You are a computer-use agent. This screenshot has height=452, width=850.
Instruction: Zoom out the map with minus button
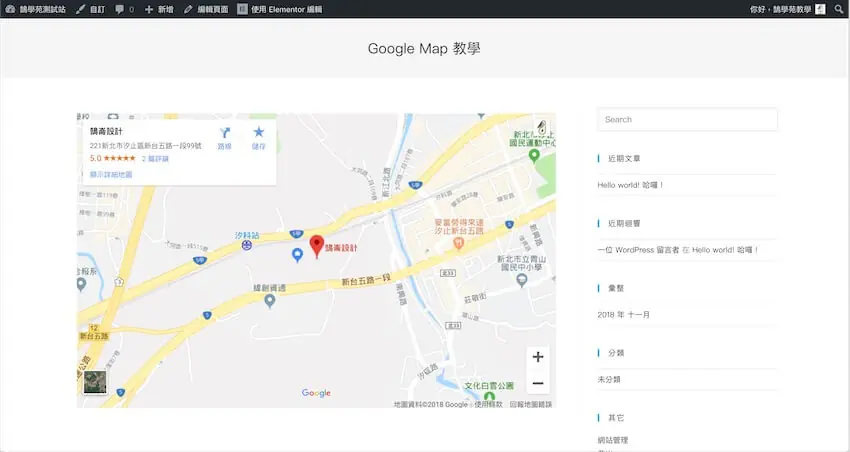coord(538,383)
